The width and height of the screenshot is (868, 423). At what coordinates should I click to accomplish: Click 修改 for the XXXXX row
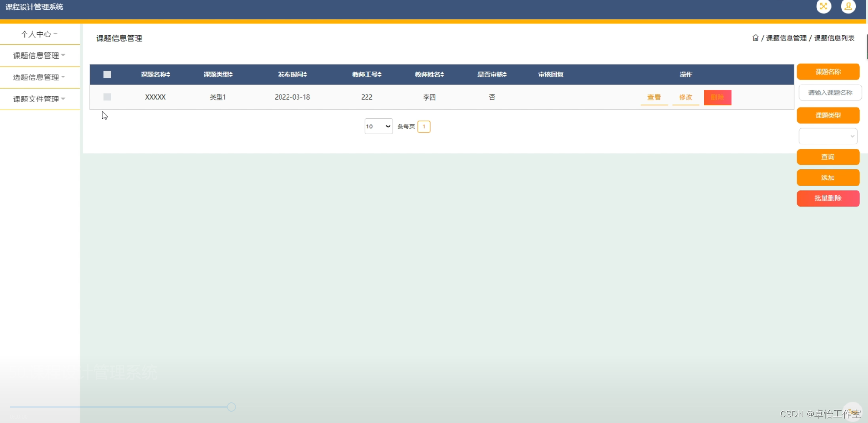pyautogui.click(x=686, y=97)
